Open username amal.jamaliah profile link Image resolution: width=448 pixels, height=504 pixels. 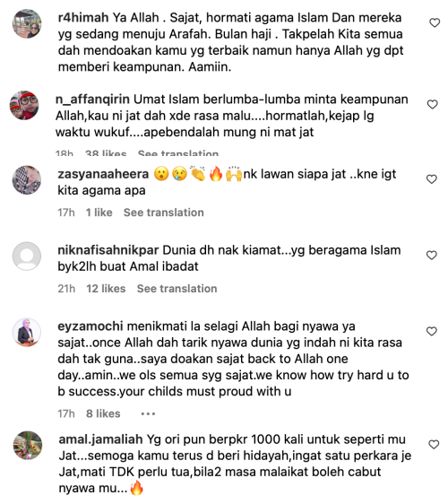click(100, 439)
